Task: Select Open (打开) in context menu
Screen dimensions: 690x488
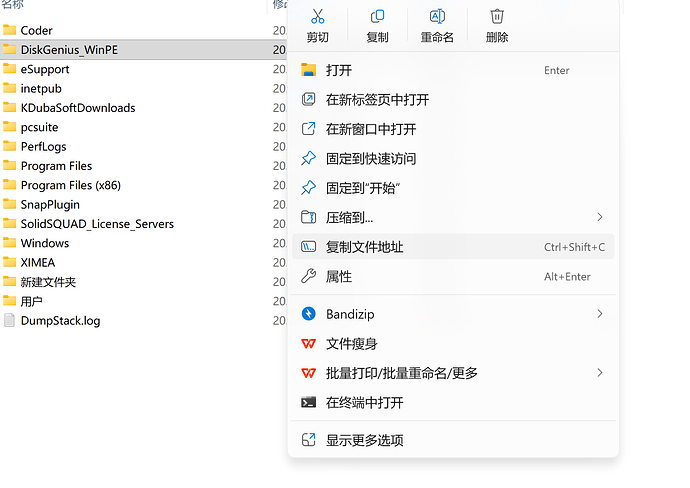Action: (453, 70)
